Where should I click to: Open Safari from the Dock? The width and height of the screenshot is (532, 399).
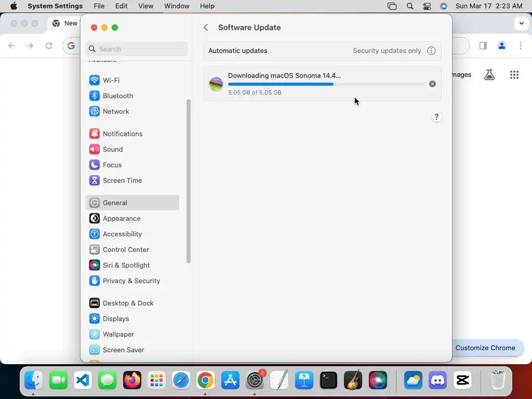(181, 380)
